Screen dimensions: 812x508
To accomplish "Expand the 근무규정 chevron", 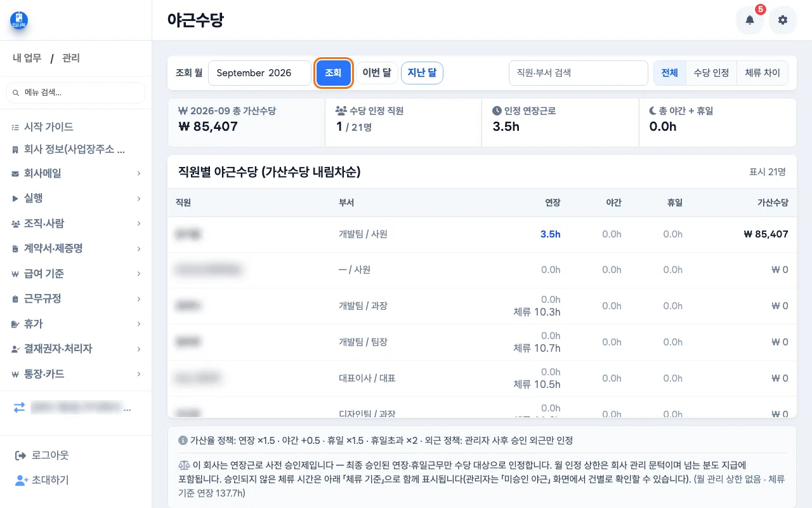I will (x=138, y=298).
